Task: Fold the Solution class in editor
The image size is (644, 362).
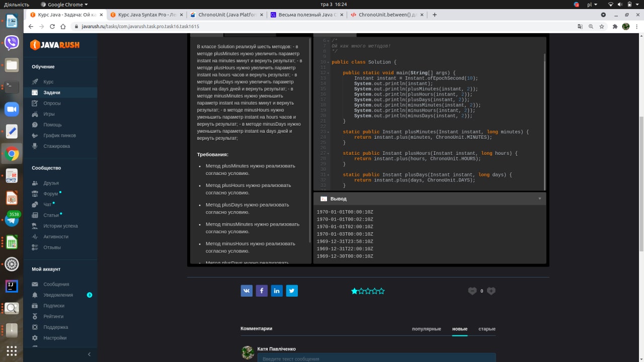Action: 329,62
